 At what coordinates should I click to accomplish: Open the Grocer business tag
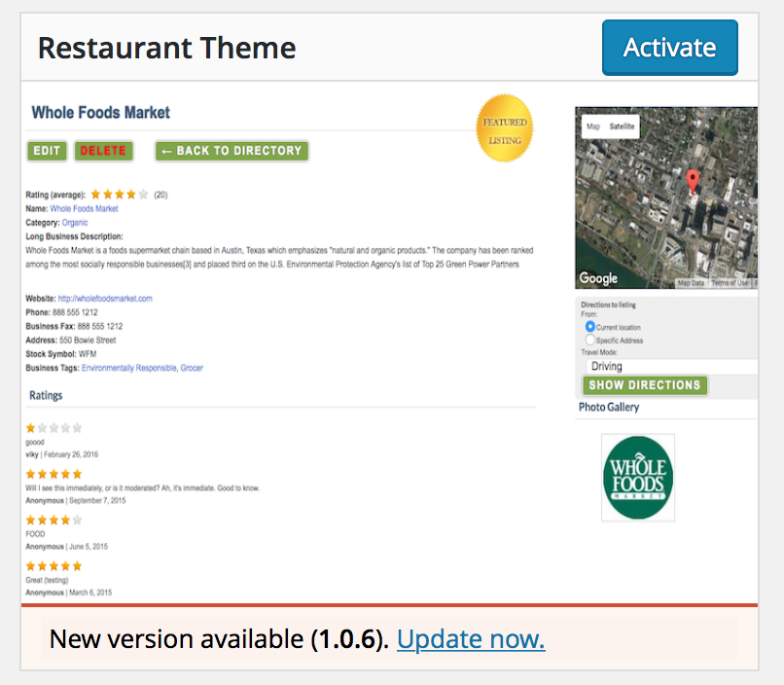click(x=192, y=368)
